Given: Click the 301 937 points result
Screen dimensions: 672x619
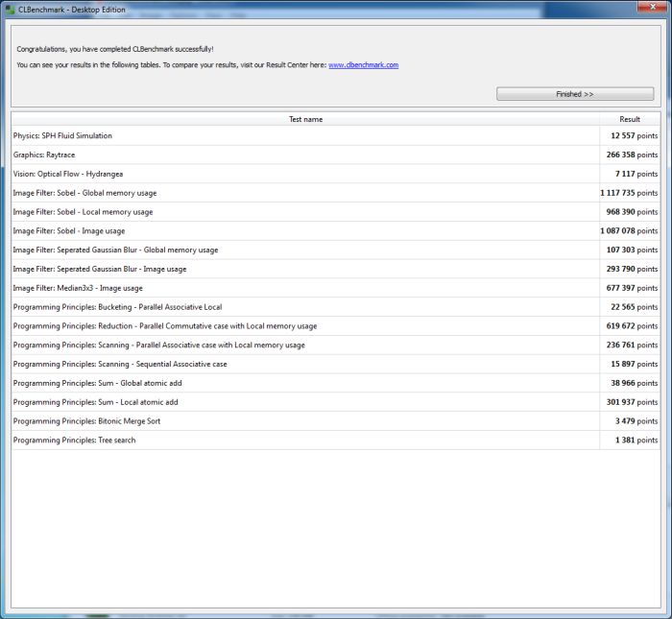Looking at the screenshot, I should [x=632, y=402].
